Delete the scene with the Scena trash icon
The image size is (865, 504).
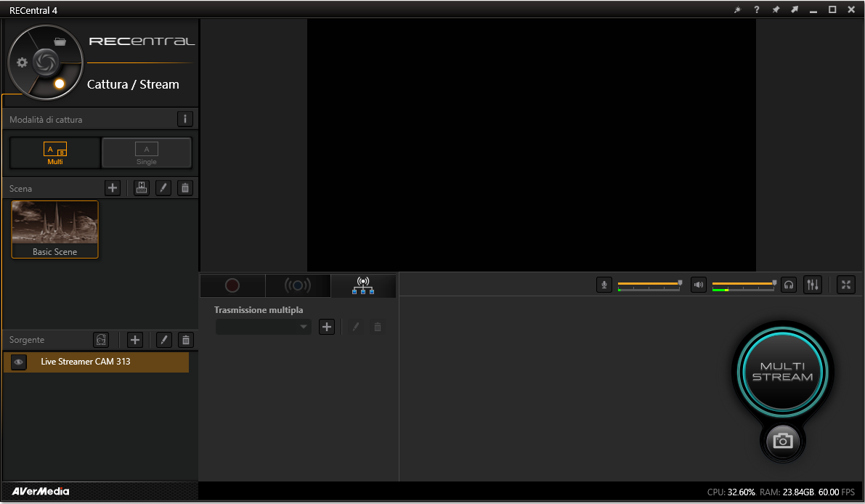pos(185,188)
